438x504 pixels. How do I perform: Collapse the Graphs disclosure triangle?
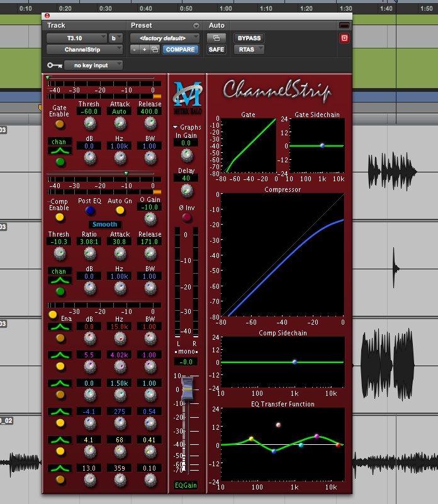tap(176, 127)
